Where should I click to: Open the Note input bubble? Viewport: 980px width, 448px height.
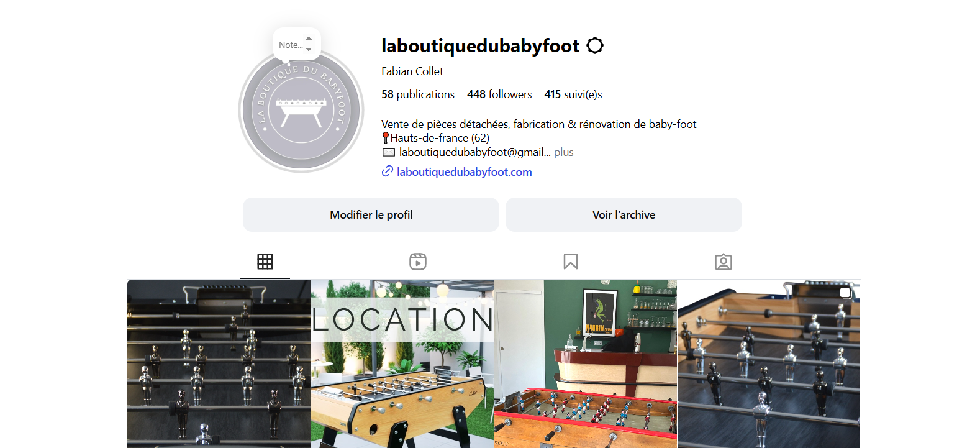tap(291, 45)
